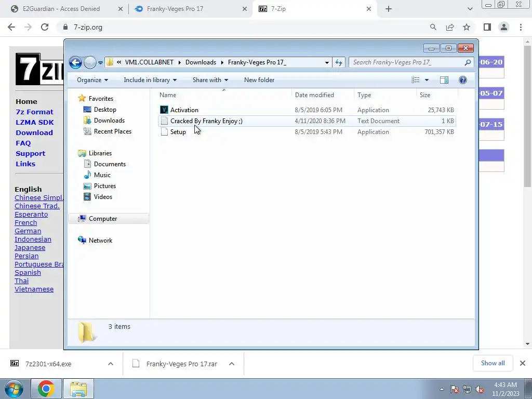
Task: Open the recent pages dropdown beside the Explorer nav arrows
Action: tap(100, 63)
